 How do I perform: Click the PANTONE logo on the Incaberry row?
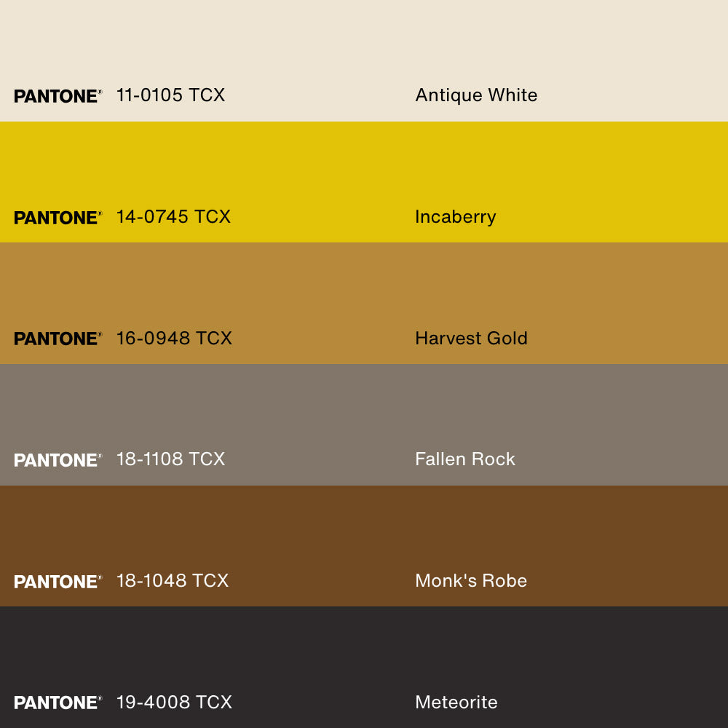coord(58,218)
